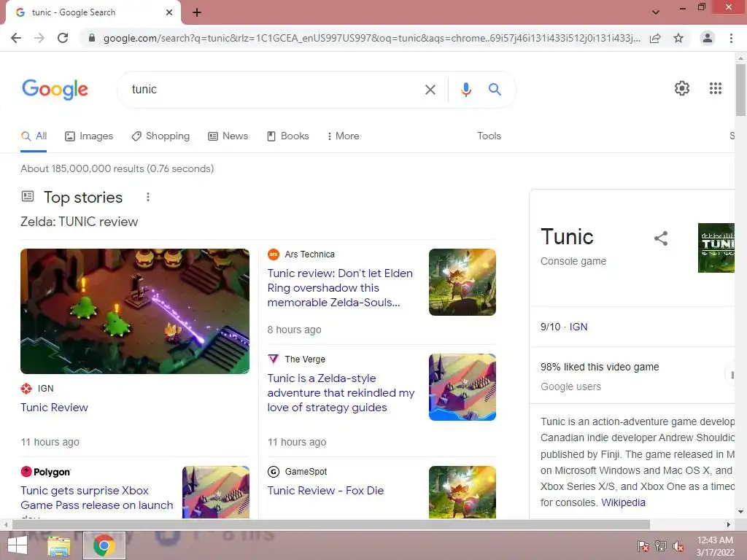Image resolution: width=747 pixels, height=560 pixels.
Task: Click the vertical scrollbar thumb
Action: point(740,90)
